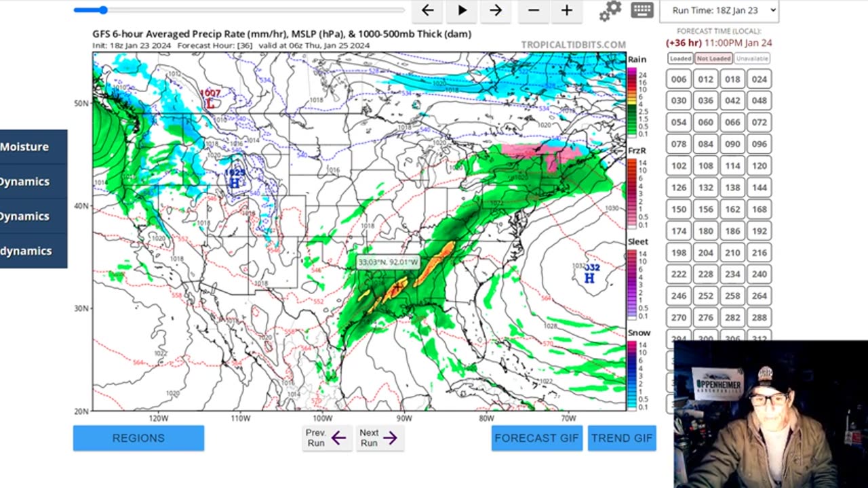Move the forecast hour slider handle
Viewport: 868px width, 488px height.
tap(103, 9)
